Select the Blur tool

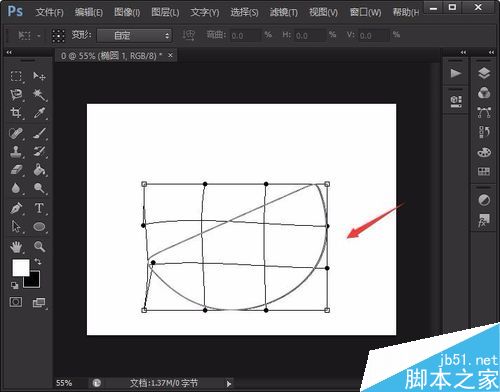[x=16, y=188]
